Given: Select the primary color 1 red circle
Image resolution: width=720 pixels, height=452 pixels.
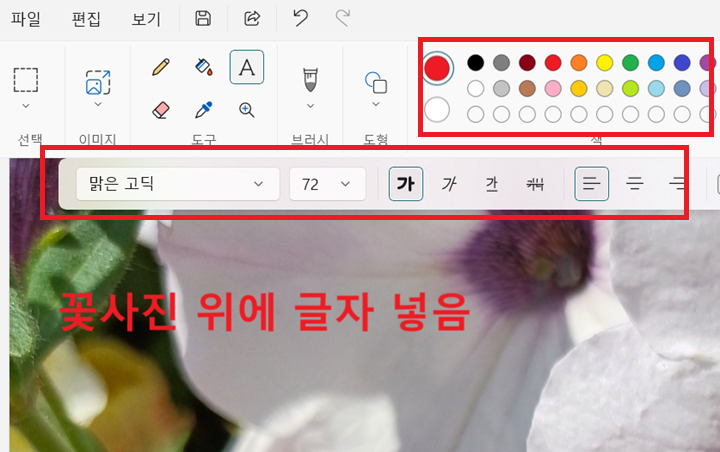Looking at the screenshot, I should tap(437, 68).
